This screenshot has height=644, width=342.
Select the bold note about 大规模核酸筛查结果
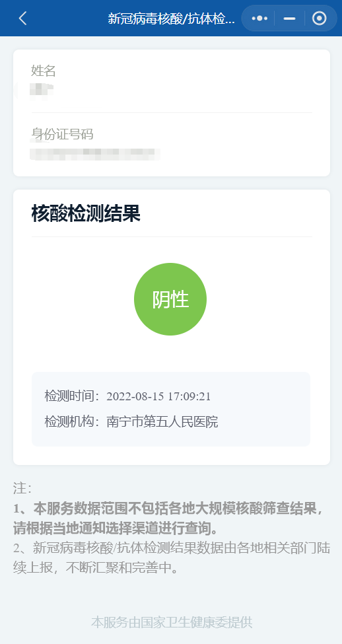click(168, 519)
